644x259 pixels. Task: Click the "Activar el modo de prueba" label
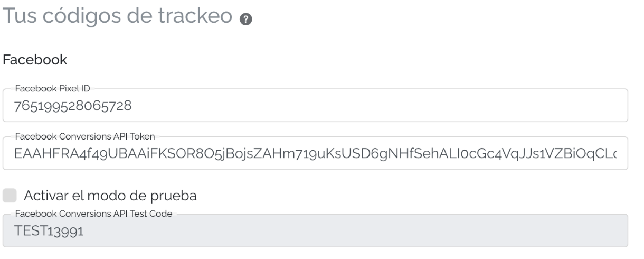(110, 196)
